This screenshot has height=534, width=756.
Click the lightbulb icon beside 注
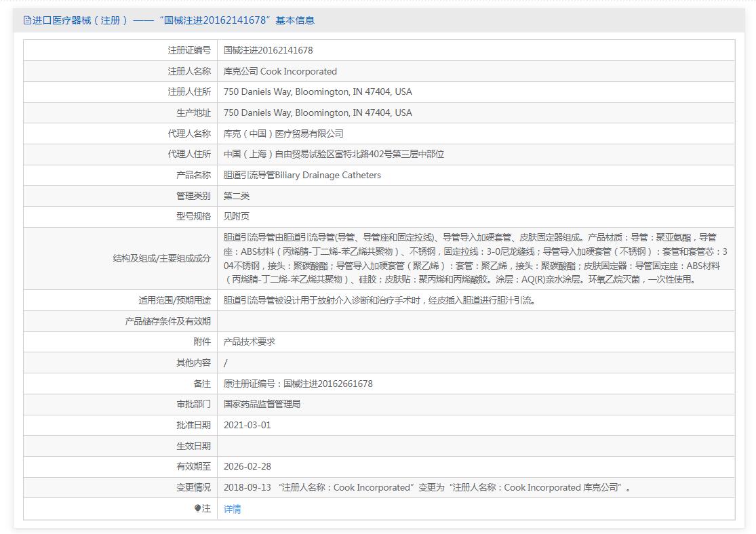tap(198, 508)
